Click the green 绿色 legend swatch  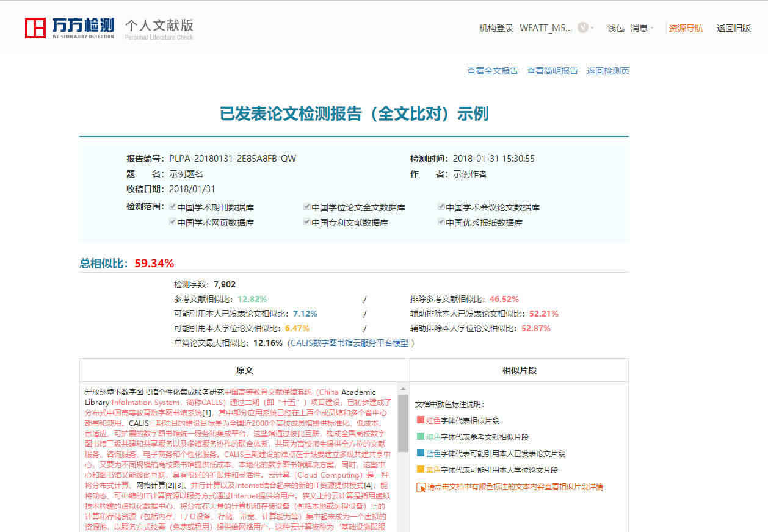[420, 437]
